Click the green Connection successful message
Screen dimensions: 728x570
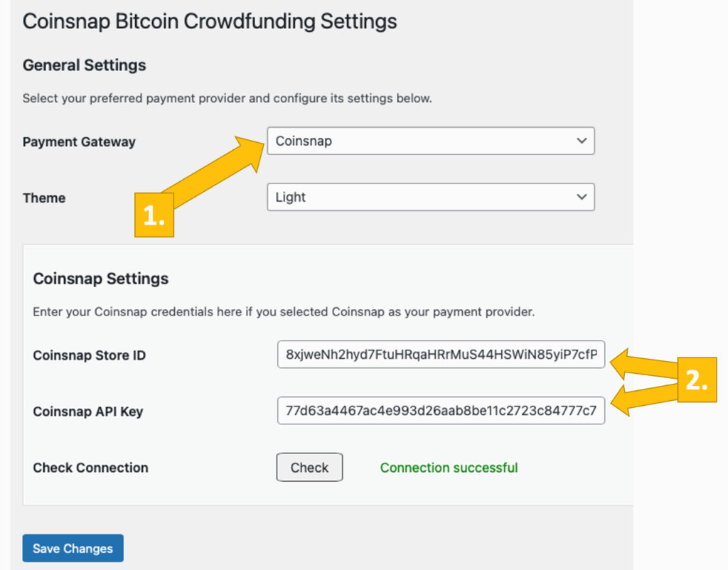pyautogui.click(x=449, y=468)
